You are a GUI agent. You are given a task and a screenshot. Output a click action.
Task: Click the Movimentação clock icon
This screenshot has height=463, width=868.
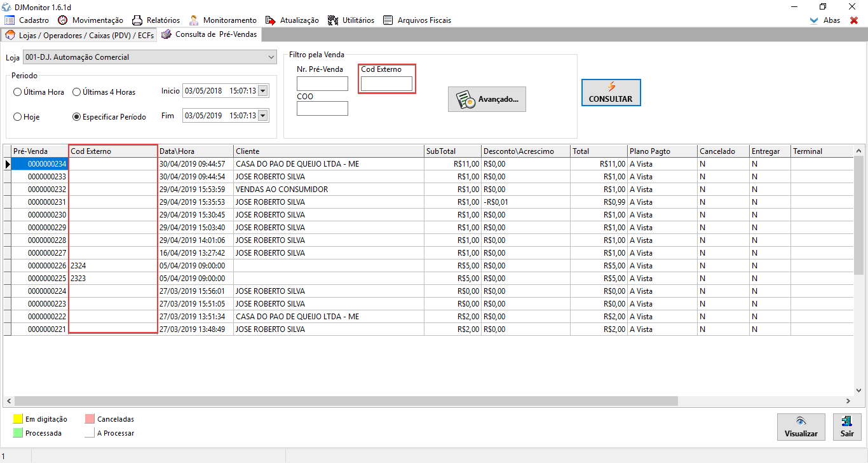(63, 20)
